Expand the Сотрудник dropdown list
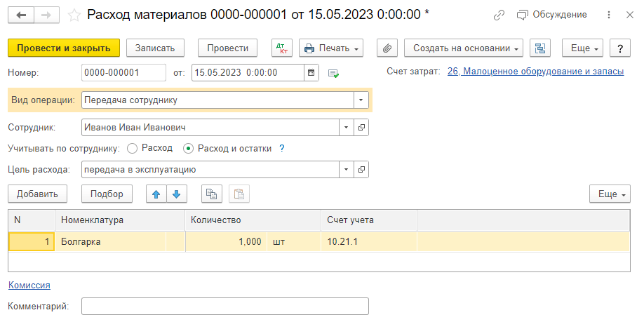Screen dimensions: 644x322 click(x=347, y=128)
